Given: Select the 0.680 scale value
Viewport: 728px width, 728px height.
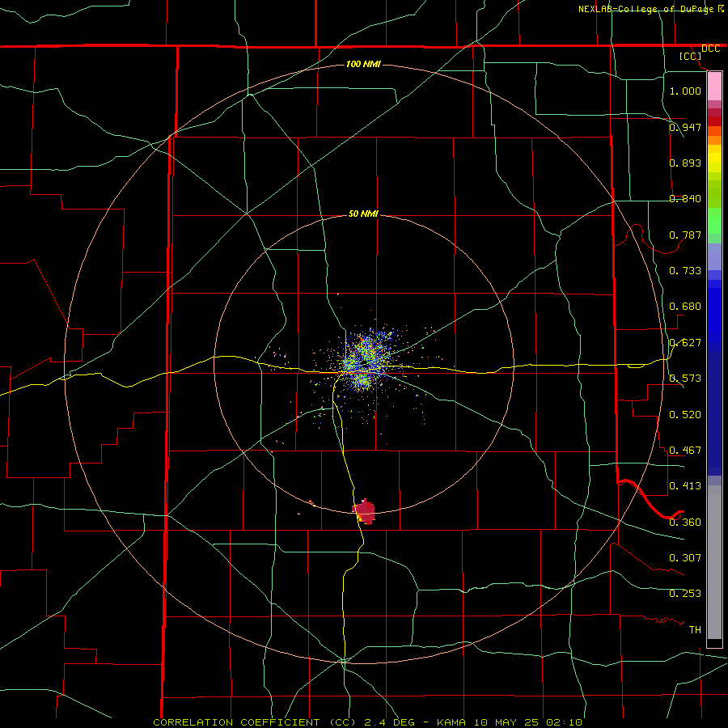Looking at the screenshot, I should (685, 306).
